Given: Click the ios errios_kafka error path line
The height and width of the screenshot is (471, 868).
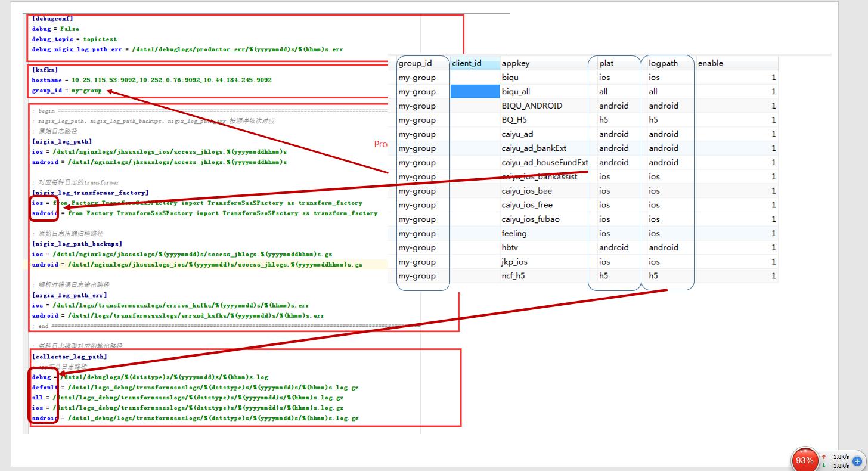Looking at the screenshot, I should click(x=170, y=305).
